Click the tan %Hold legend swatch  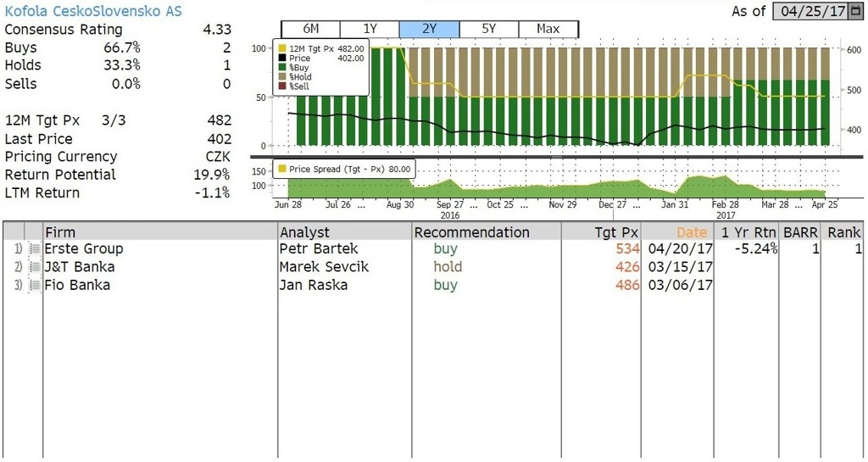[x=281, y=77]
